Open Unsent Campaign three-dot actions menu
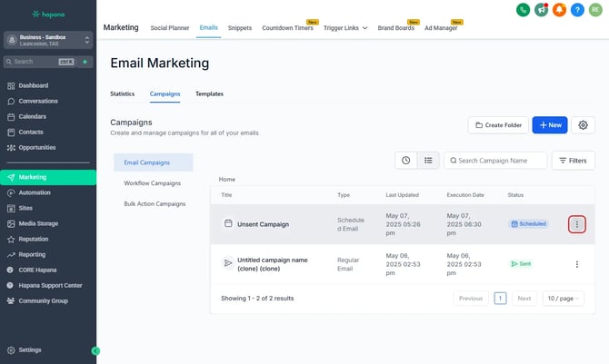609x364 pixels. 576,224
